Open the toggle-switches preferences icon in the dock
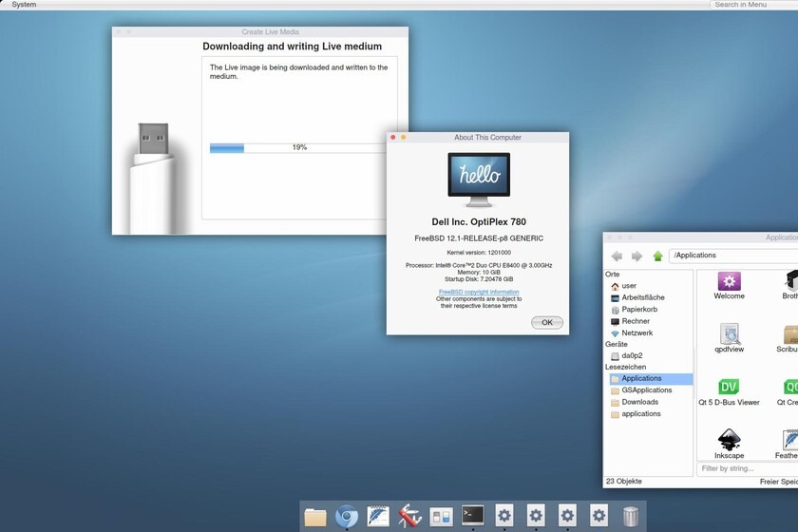Image resolution: width=798 pixels, height=532 pixels. (x=441, y=517)
